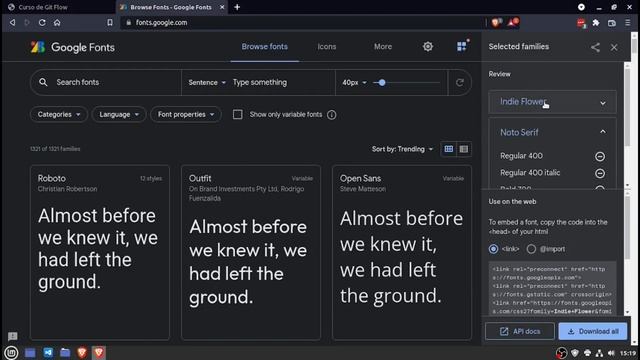Click the embed code snippet box

pyautogui.click(x=552, y=289)
